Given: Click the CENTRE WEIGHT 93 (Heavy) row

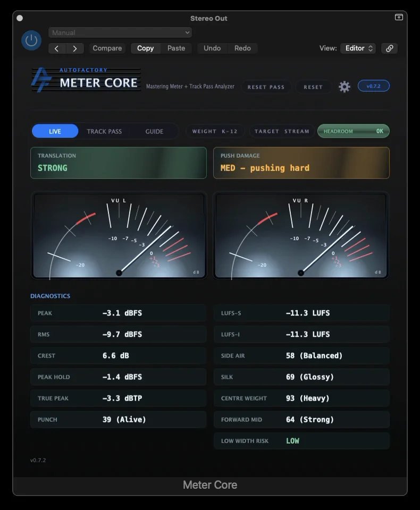Looking at the screenshot, I should [301, 398].
